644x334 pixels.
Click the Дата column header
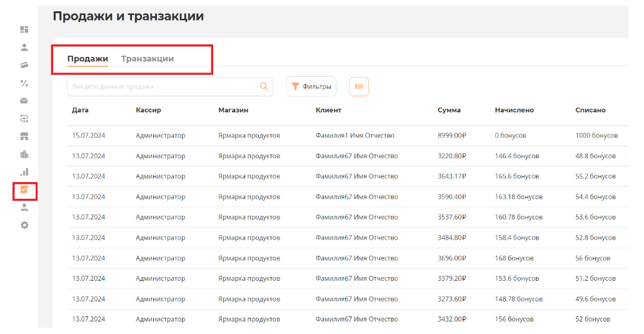click(x=80, y=110)
